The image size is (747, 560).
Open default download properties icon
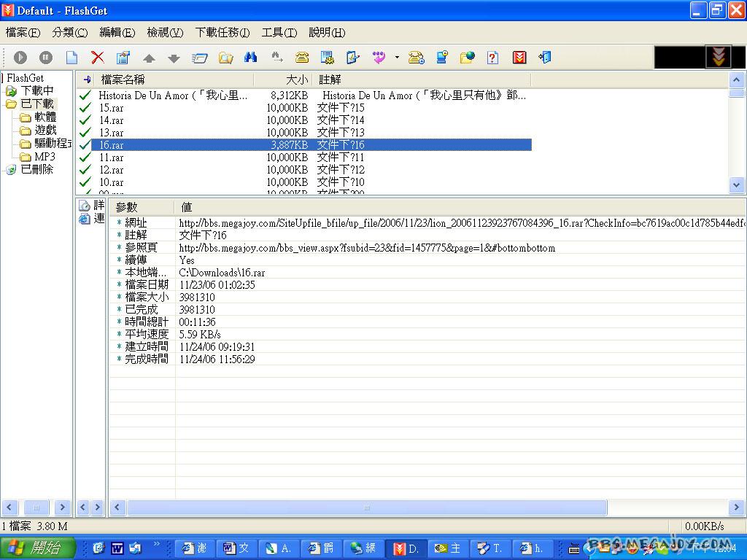[328, 58]
